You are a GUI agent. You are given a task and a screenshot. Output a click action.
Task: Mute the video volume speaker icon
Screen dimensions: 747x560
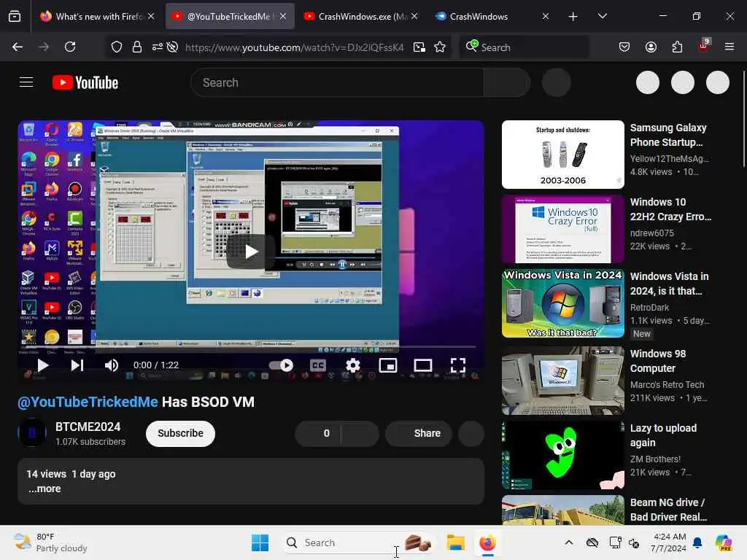pyautogui.click(x=111, y=365)
